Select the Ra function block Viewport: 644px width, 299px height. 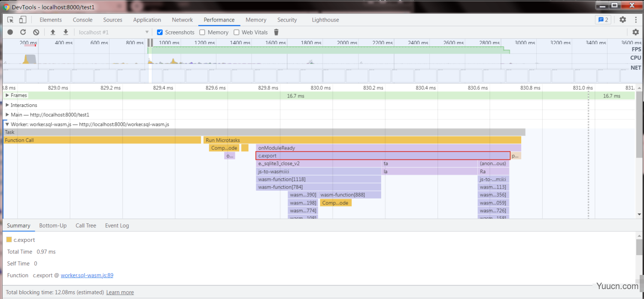[493, 171]
